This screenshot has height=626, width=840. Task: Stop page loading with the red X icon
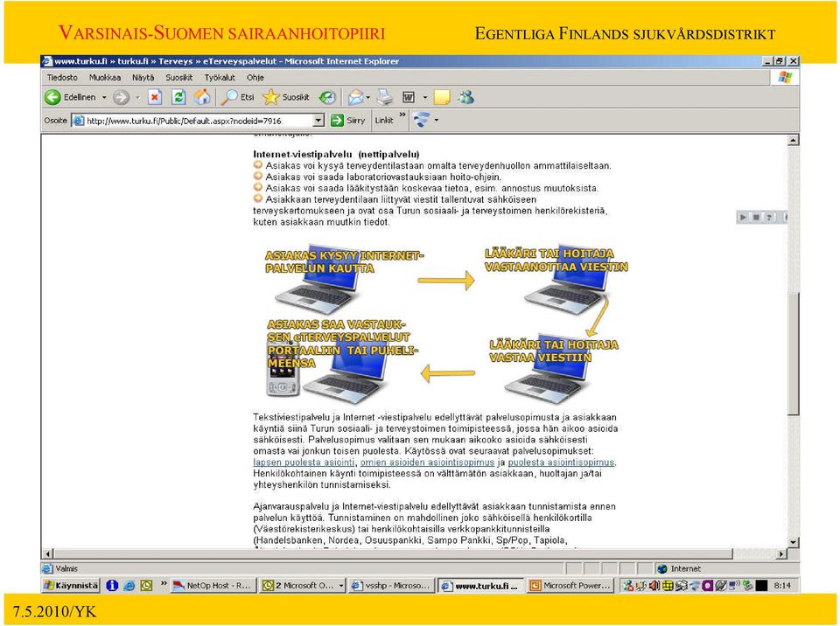155,97
